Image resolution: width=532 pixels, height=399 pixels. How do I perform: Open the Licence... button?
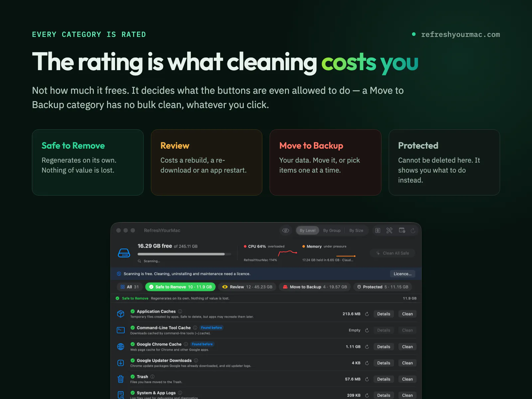coord(403,274)
